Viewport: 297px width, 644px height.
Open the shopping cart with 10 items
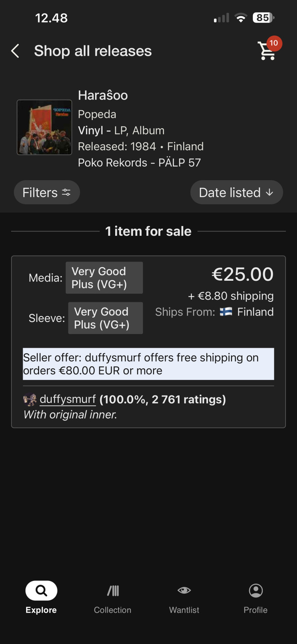tap(266, 51)
